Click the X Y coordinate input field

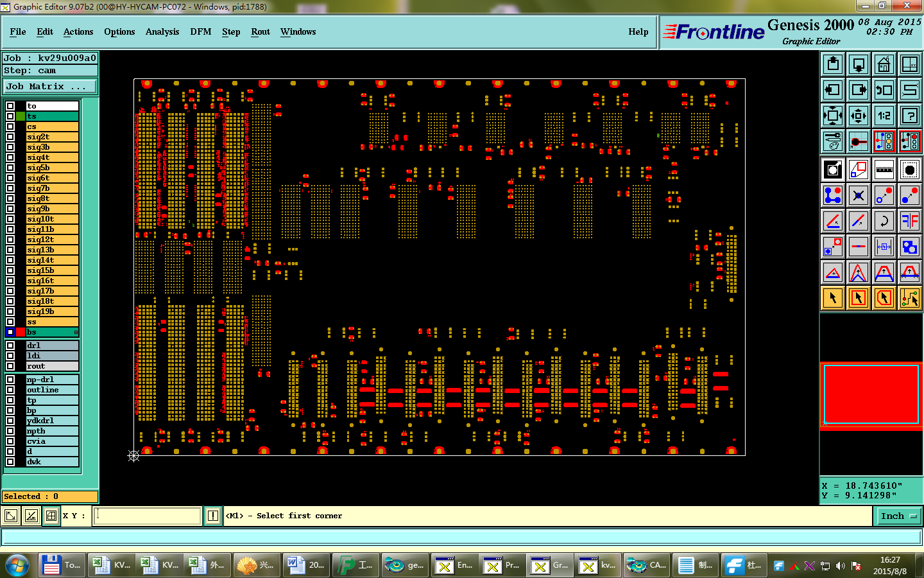148,516
